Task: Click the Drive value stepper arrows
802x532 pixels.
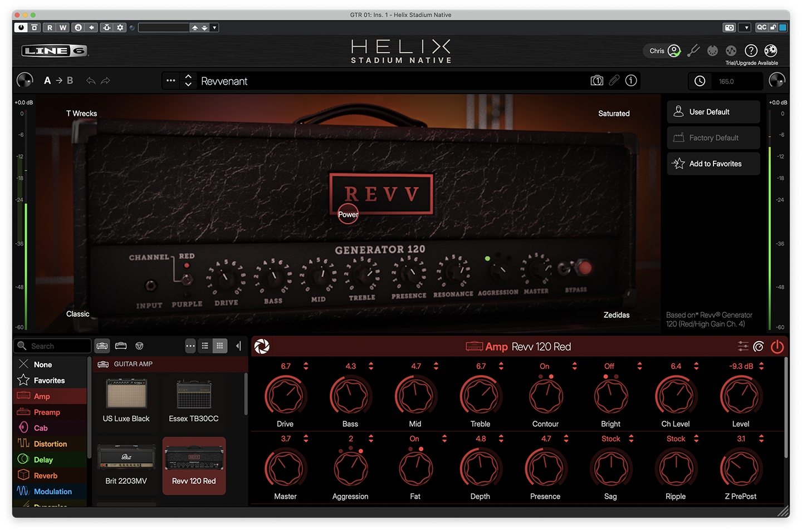Action: (x=306, y=366)
